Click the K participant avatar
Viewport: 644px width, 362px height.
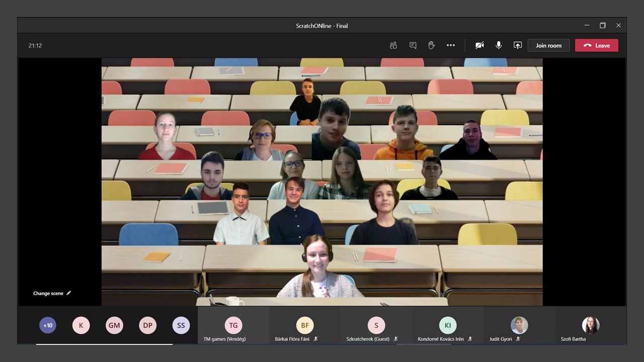click(x=81, y=325)
